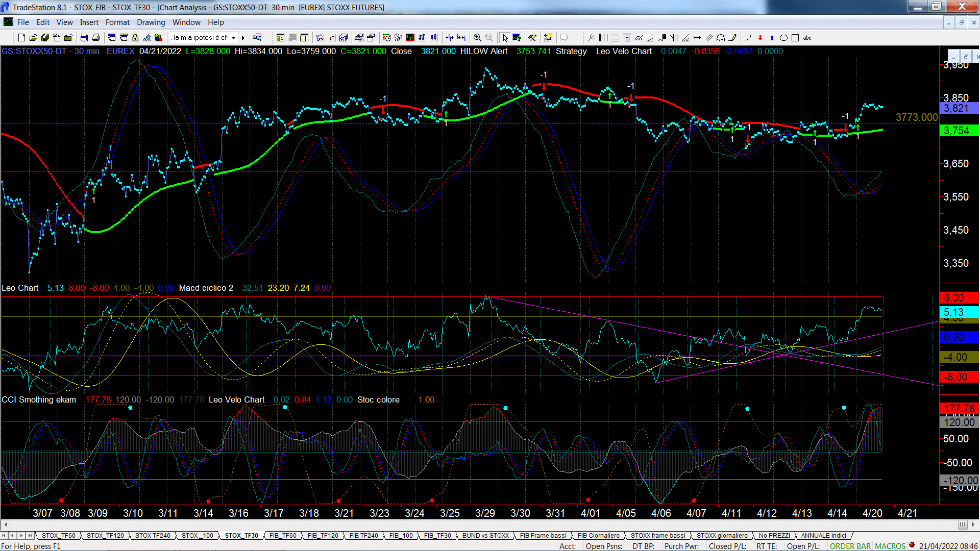The image size is (980, 551).
Task: Click the Zoom In magnifier icon
Action: click(x=477, y=38)
